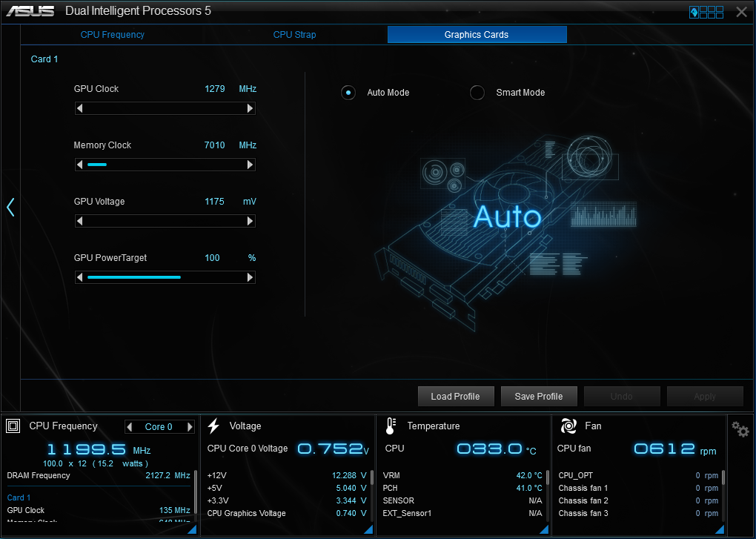
Task: Increase Memory Clock with right arrow
Action: (250, 165)
